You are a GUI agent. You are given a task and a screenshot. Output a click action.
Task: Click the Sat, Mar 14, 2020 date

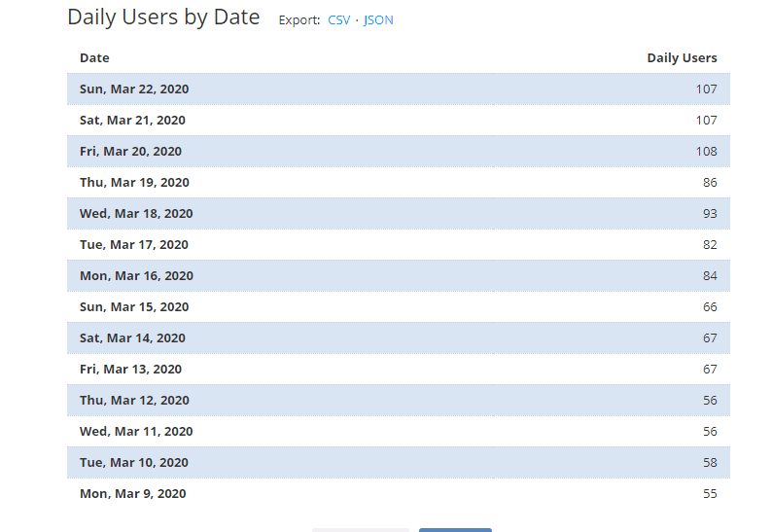click(132, 338)
